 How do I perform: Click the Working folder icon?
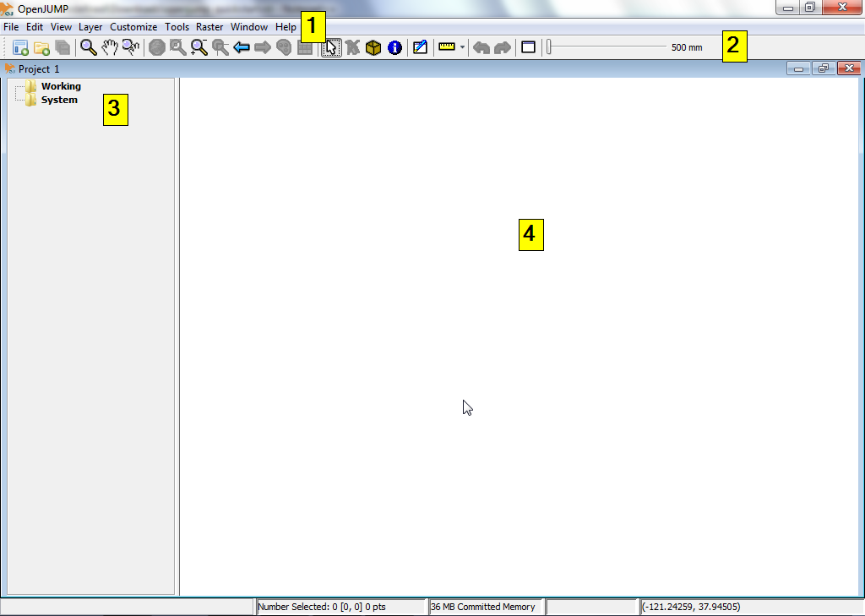pos(31,86)
